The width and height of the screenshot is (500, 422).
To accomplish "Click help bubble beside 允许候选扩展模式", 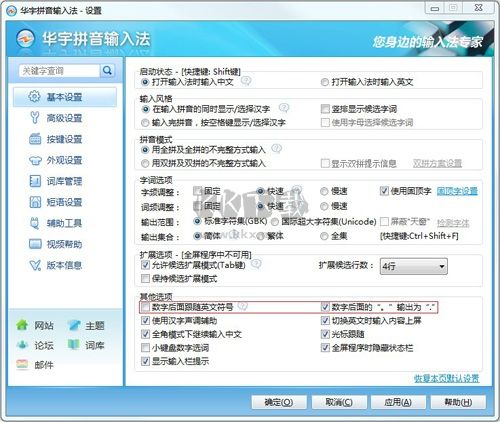I will [256, 264].
